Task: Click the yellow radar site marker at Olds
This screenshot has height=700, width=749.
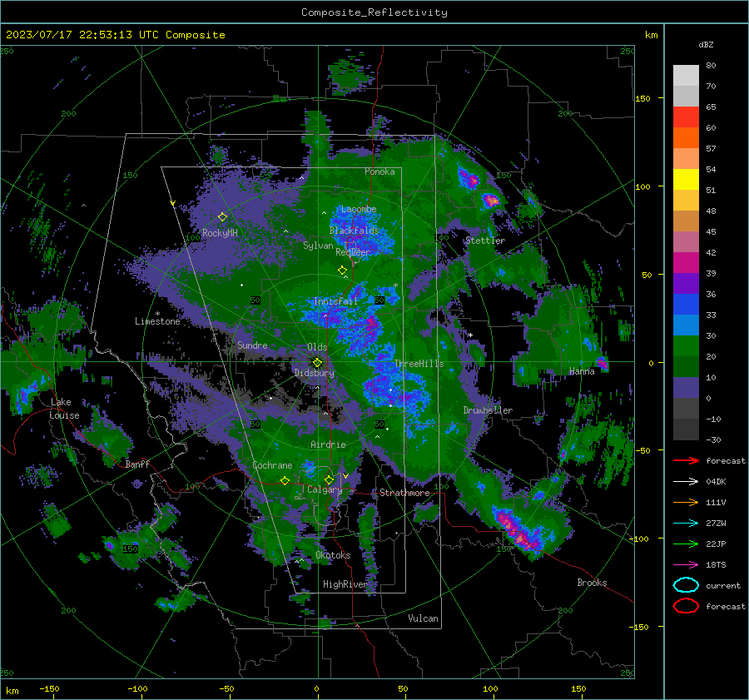Action: (317, 362)
